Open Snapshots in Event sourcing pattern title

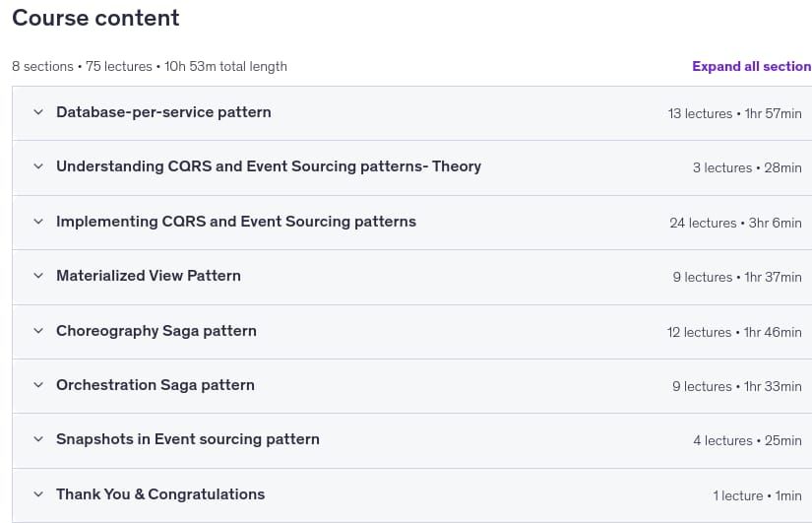coord(188,439)
